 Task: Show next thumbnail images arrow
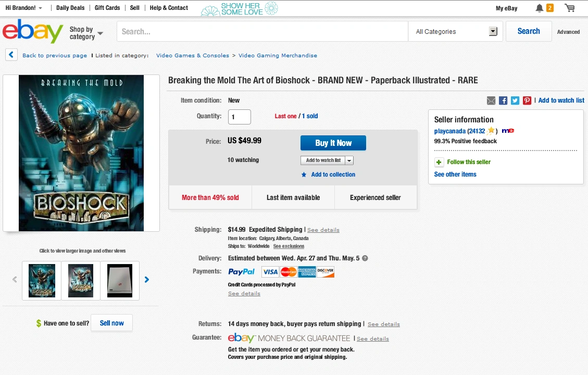147,280
